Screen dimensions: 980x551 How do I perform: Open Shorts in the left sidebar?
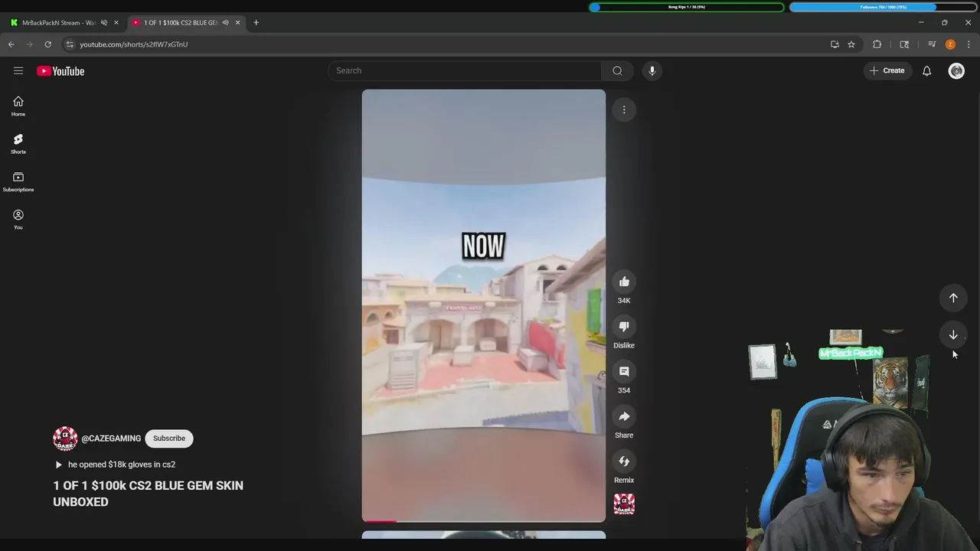click(18, 144)
